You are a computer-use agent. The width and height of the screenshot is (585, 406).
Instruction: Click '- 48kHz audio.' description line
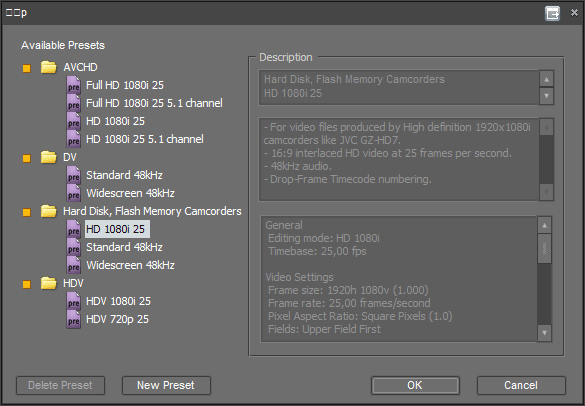click(298, 166)
